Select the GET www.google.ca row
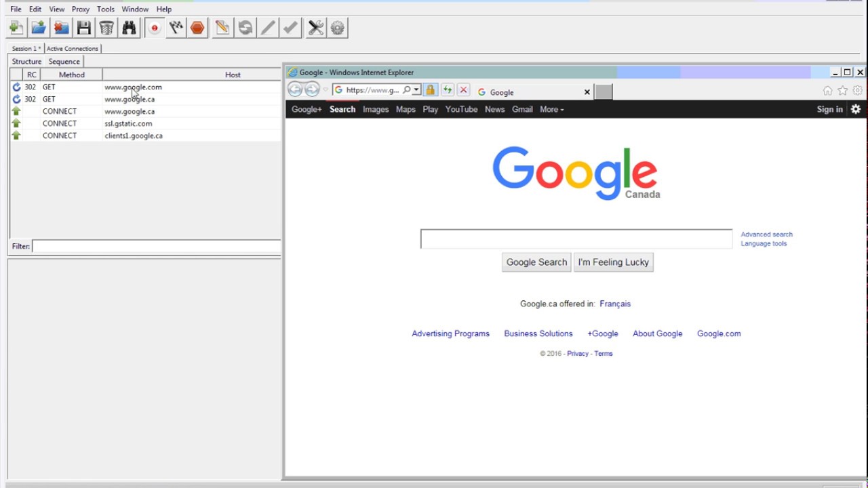The height and width of the screenshot is (488, 868). [145, 99]
